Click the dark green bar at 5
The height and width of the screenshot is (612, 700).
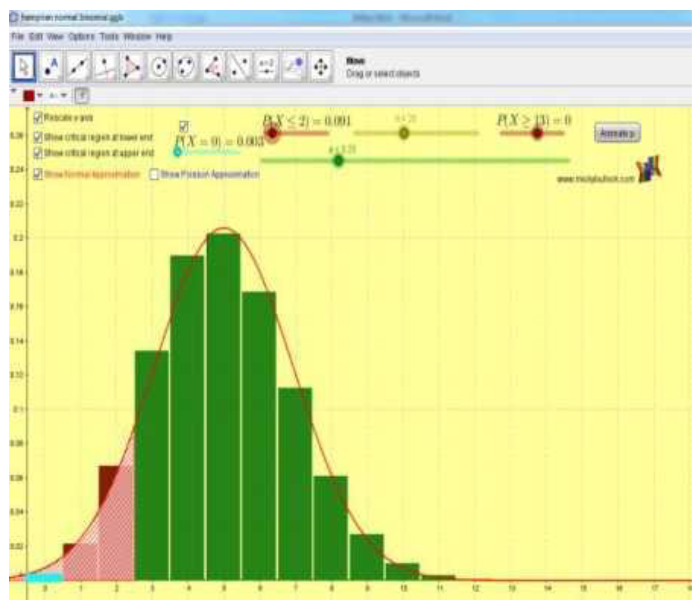coord(224,406)
